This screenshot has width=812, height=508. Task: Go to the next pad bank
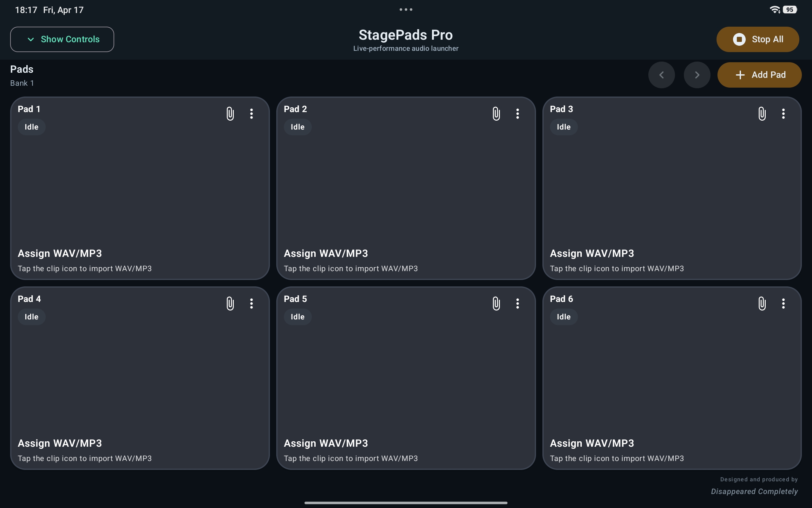697,75
